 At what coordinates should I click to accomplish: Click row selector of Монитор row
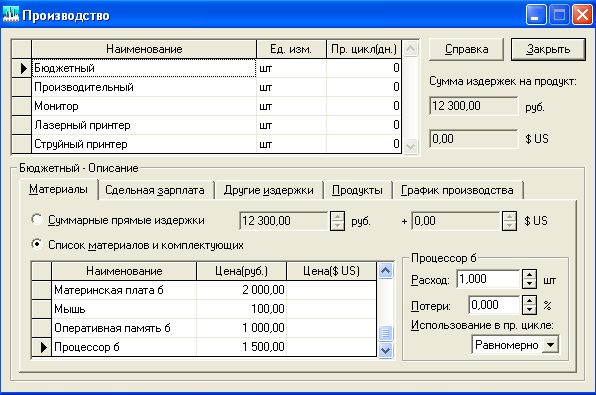click(22, 106)
